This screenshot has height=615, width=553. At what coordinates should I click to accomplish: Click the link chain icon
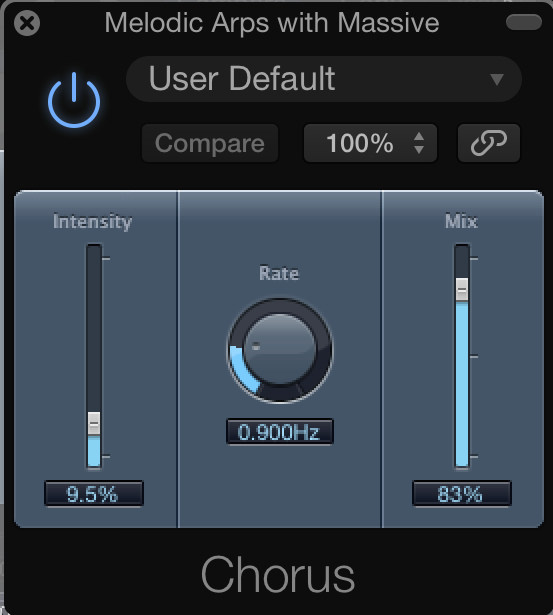[x=489, y=143]
